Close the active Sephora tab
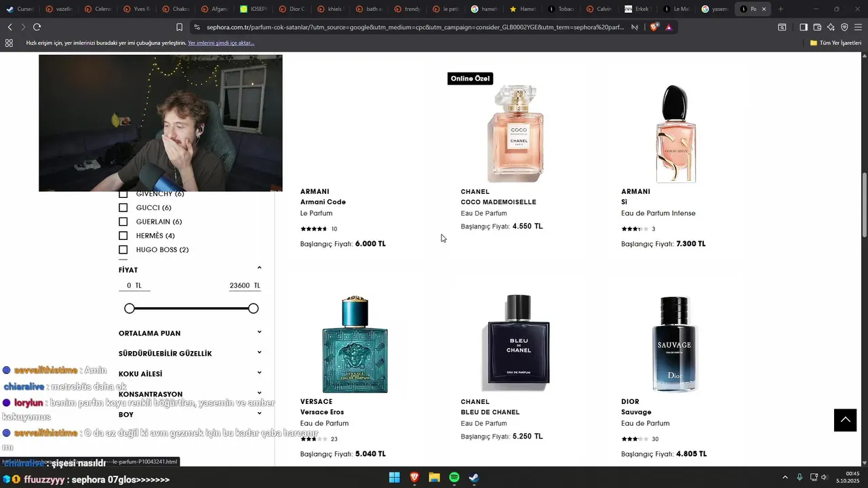The width and height of the screenshot is (868, 488). (764, 9)
